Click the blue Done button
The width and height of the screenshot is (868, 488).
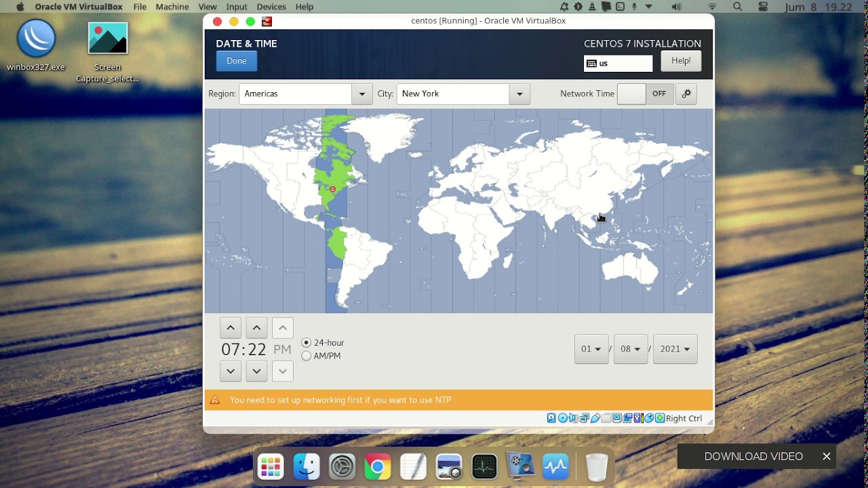click(237, 61)
